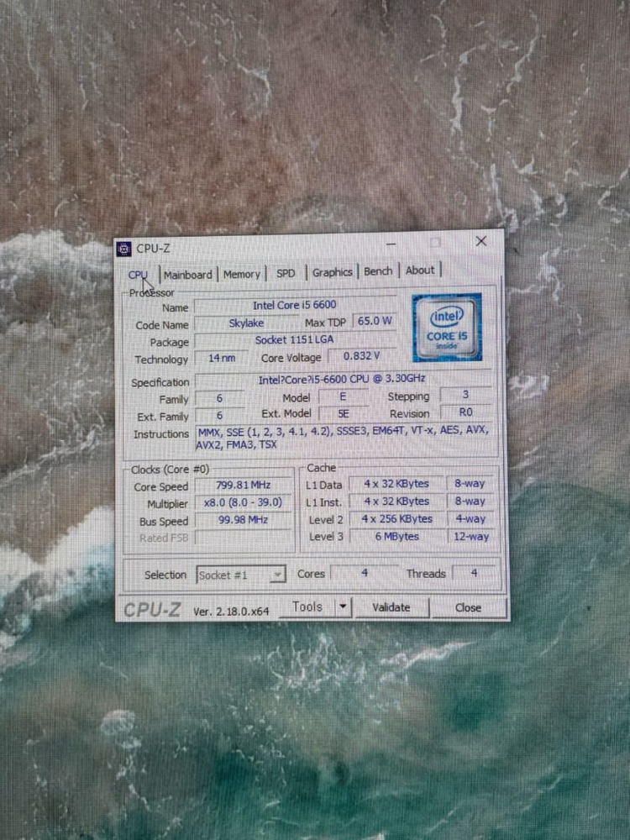This screenshot has height=840, width=630.
Task: Click the Tools button
Action: pos(307,606)
